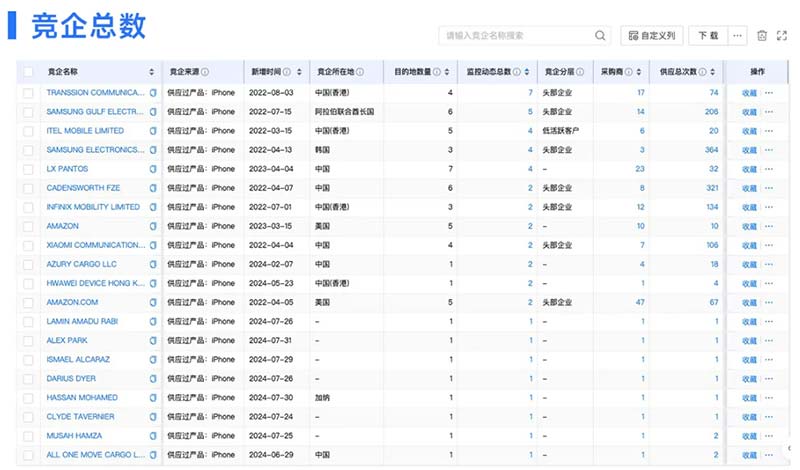Click 收藏 for SAMSUNG GULF ELECTR... row
Image resolution: width=800 pixels, height=470 pixels.
click(x=749, y=112)
